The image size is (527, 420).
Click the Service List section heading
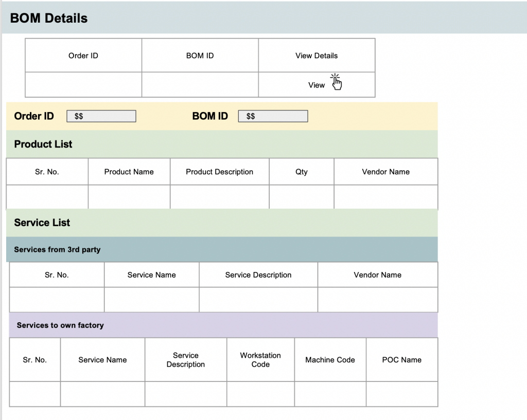[42, 223]
